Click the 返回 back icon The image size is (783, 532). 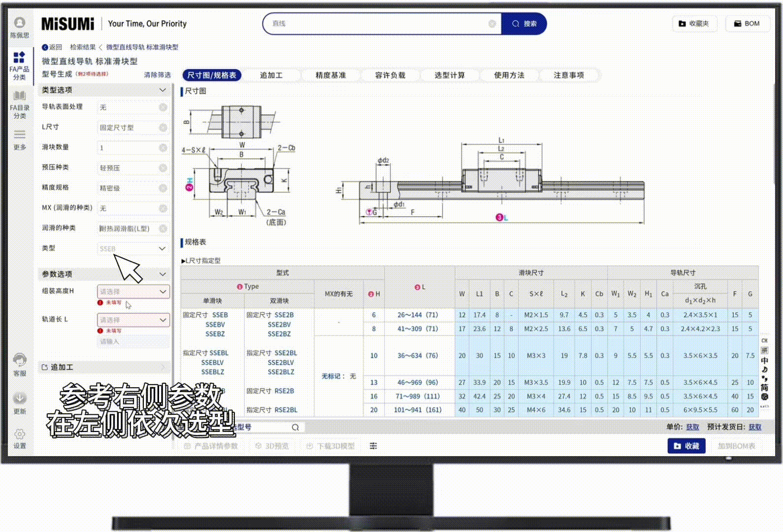(52, 47)
